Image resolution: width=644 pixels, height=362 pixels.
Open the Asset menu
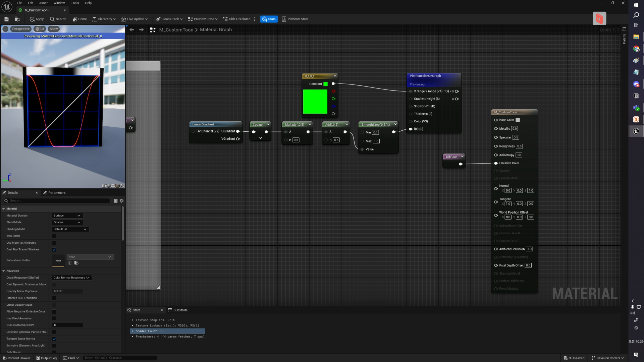(43, 3)
